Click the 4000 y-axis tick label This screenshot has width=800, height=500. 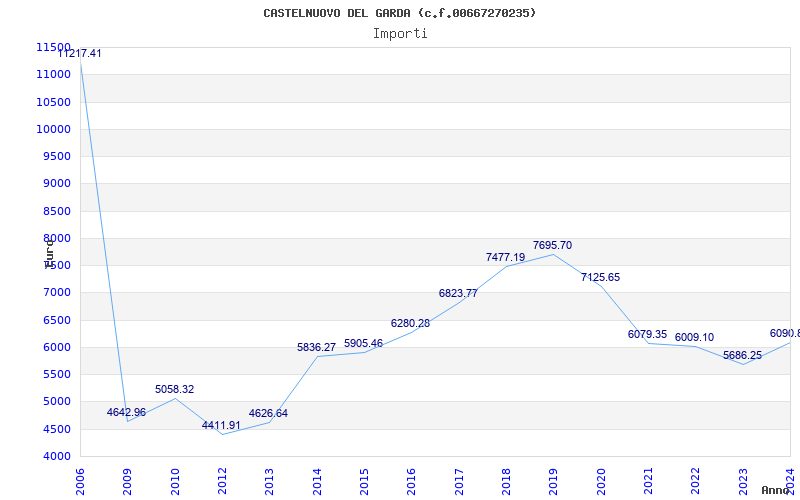tap(56, 456)
